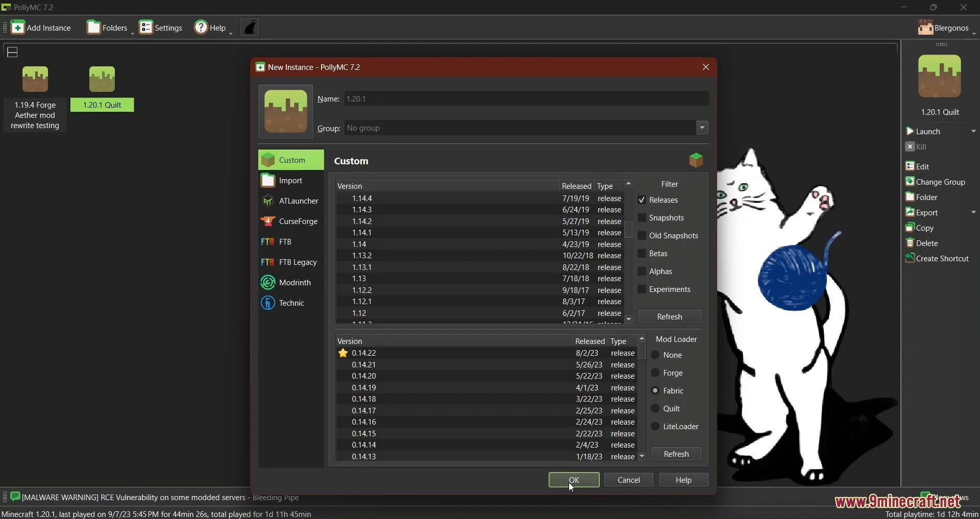Click Edit in instance side panel
This screenshot has height=519, width=980.
(918, 167)
